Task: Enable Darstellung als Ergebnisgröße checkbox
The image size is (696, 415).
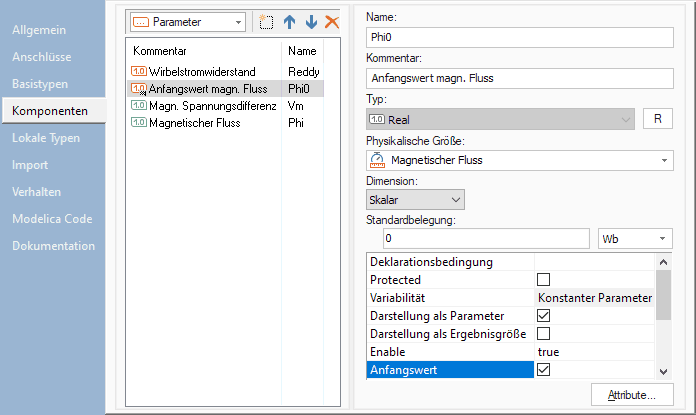Action: [x=544, y=334]
